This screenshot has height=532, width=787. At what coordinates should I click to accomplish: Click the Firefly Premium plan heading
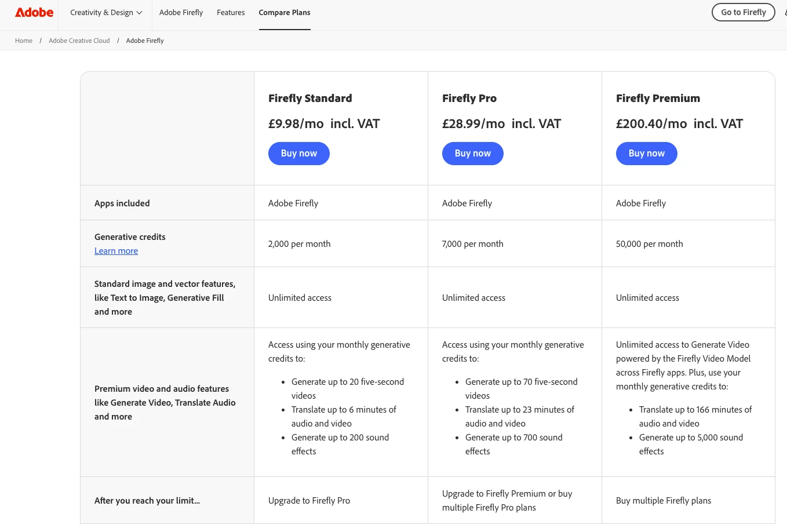click(658, 99)
